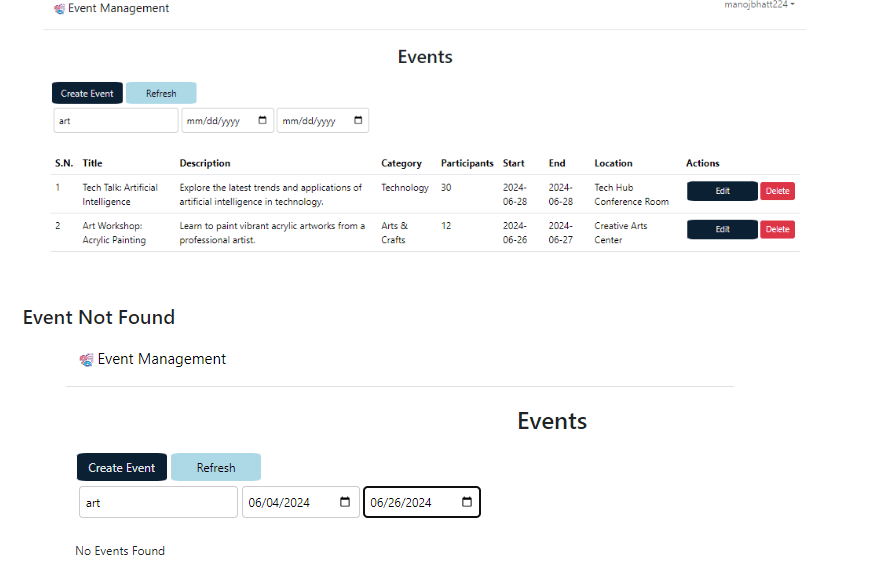Click the start date 2024-06-26 cell
Viewport: 881px width, 565px height.
click(515, 233)
